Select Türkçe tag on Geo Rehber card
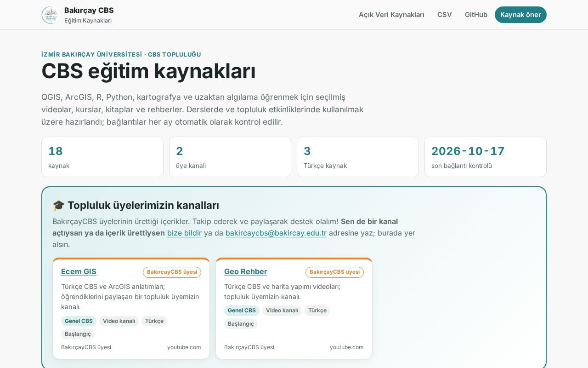The image size is (588, 368). pyautogui.click(x=317, y=310)
